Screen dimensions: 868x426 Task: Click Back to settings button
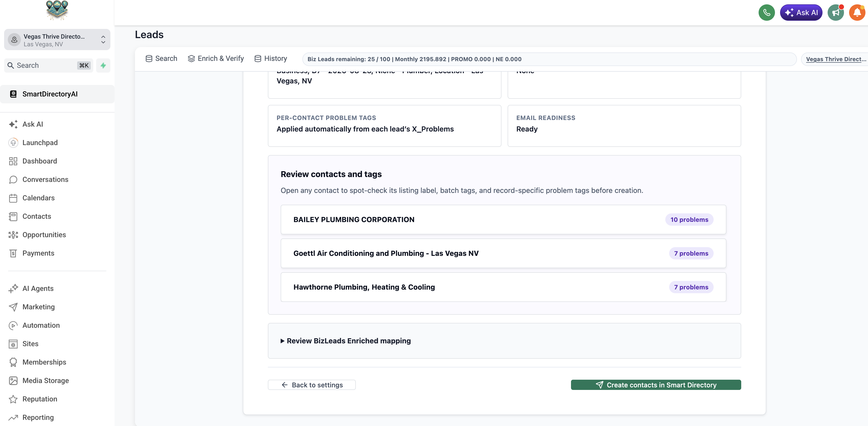click(x=312, y=385)
